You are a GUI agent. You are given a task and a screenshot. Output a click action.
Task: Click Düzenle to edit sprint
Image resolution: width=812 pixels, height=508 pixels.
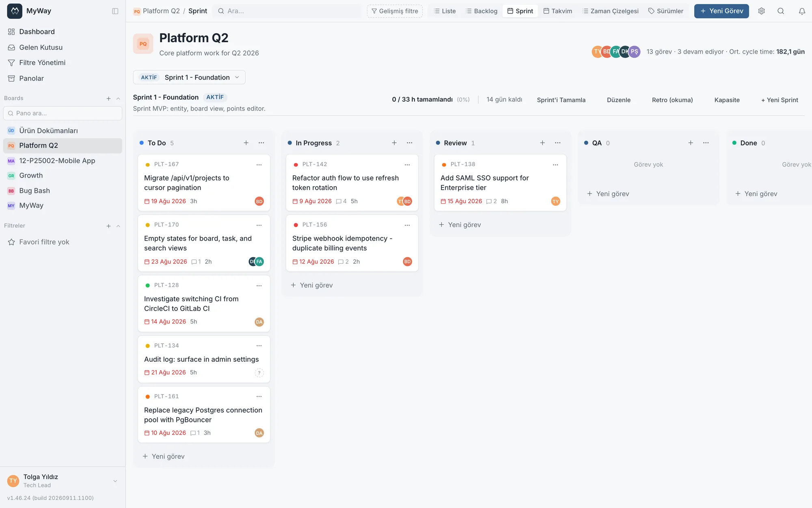619,100
